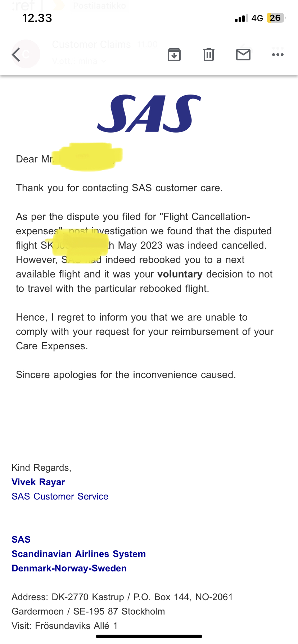Image resolution: width=298 pixels, height=644 pixels.
Task: Tap the bold word 'voluntary'
Action: click(180, 274)
